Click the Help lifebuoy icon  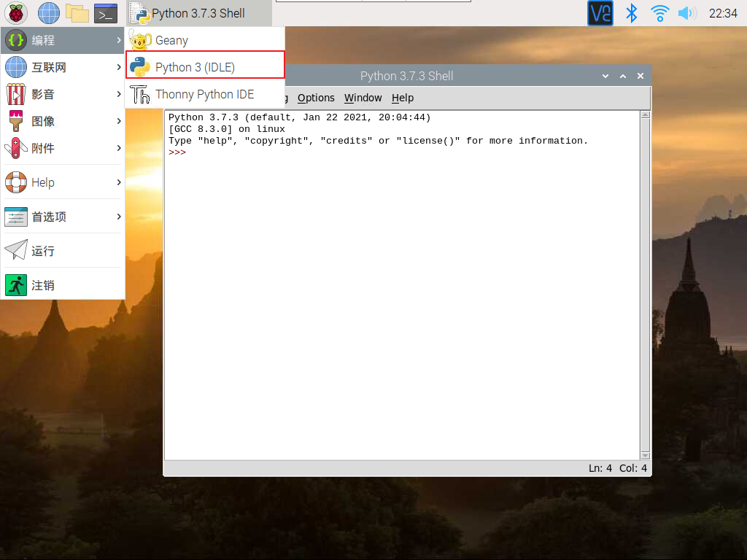[x=16, y=182]
